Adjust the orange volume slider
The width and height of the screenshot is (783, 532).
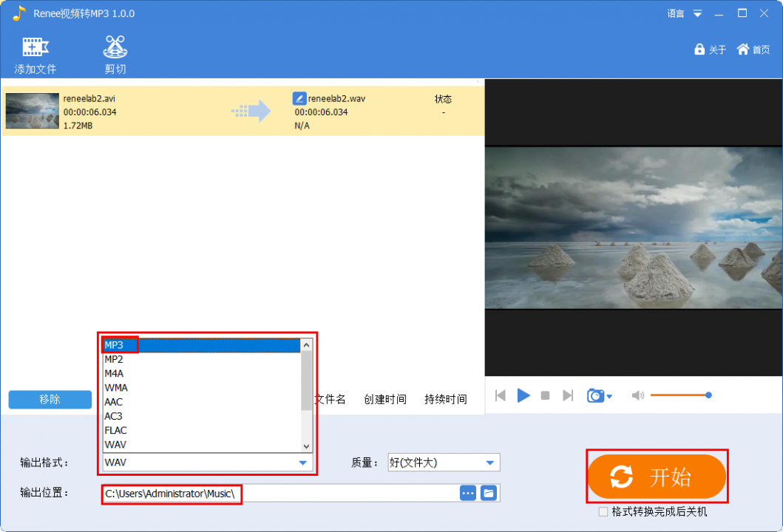681,395
